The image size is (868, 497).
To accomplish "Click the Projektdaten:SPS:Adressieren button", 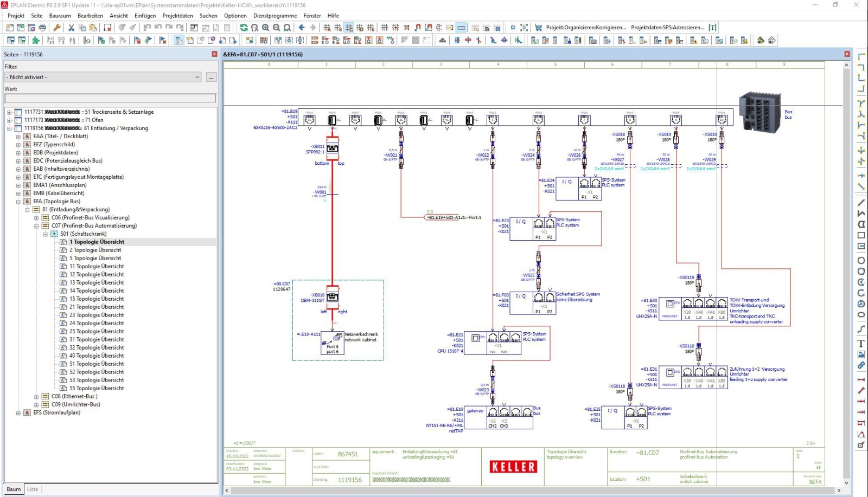I will coord(667,27).
